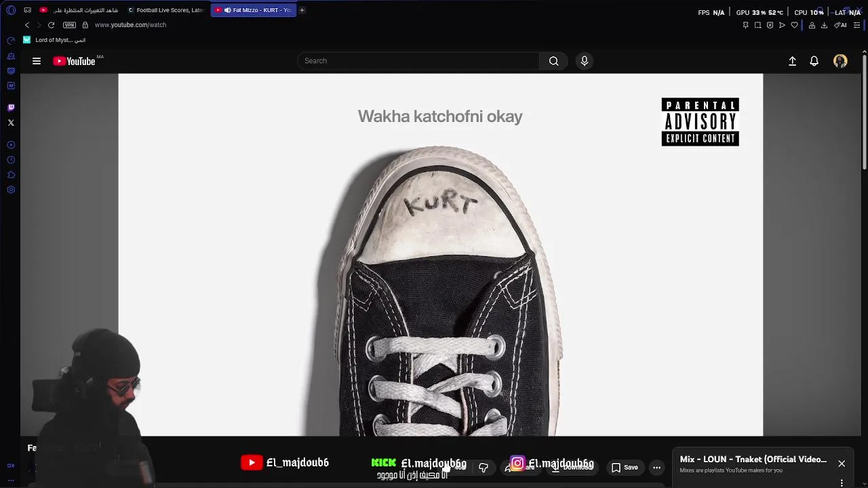Open the YouTube account avatar menu

pyautogui.click(x=840, y=61)
